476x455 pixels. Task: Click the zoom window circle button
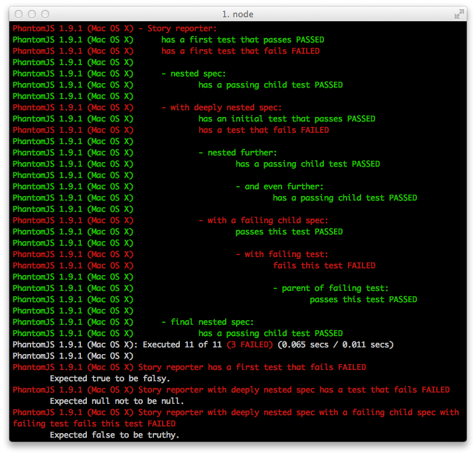tap(45, 14)
